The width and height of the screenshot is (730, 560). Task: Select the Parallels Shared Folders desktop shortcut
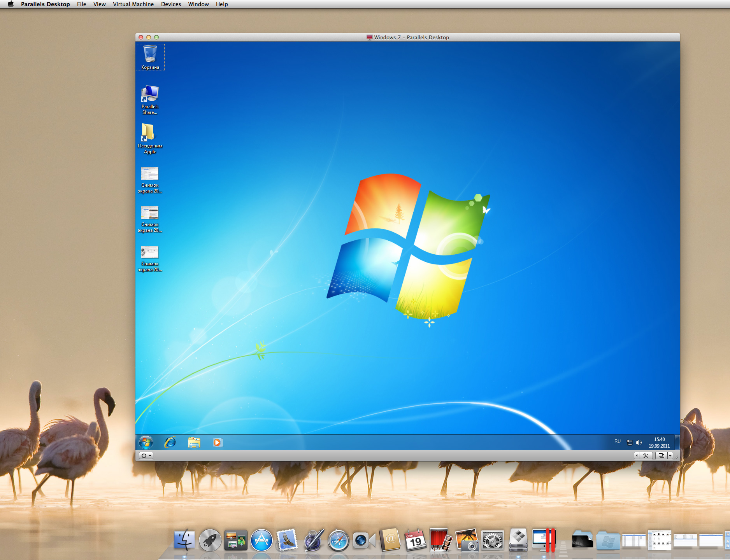150,100
